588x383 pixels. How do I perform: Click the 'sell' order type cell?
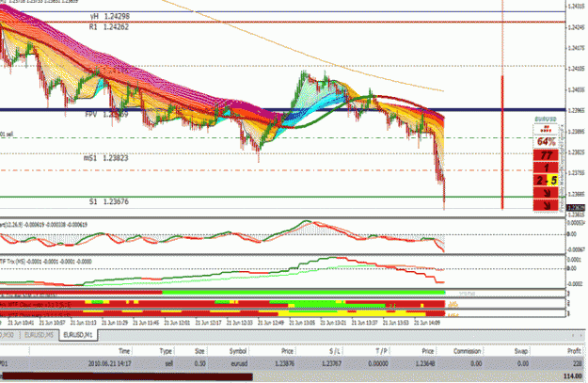(x=168, y=363)
